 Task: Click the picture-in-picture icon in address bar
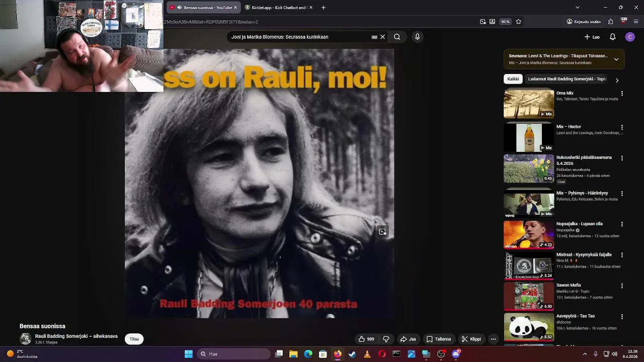pos(483,22)
